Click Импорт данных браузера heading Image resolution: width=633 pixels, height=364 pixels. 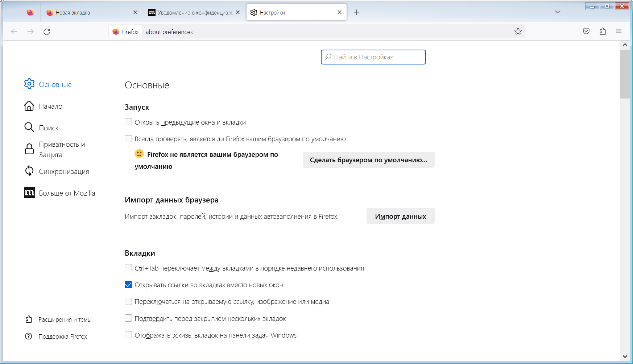pyautogui.click(x=171, y=200)
